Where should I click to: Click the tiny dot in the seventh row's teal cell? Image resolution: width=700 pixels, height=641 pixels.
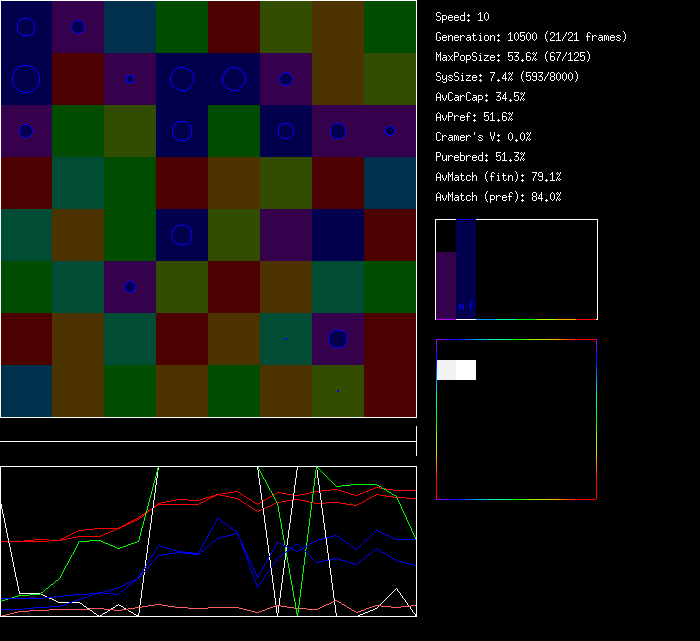click(286, 339)
